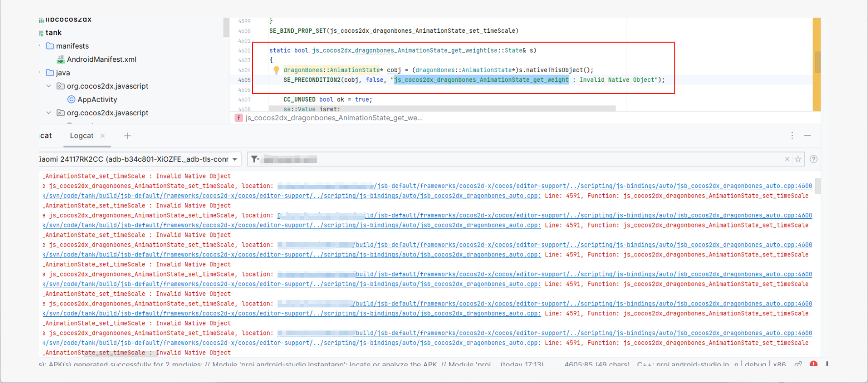Click the (today 17:13) timestamp in status bar
Screen dimensions: 868x383
click(522, 364)
